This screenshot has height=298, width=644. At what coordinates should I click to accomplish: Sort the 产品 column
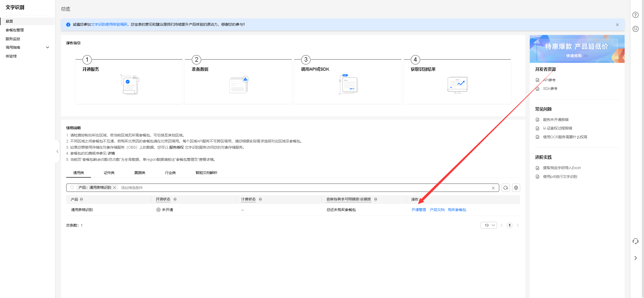[81, 199]
